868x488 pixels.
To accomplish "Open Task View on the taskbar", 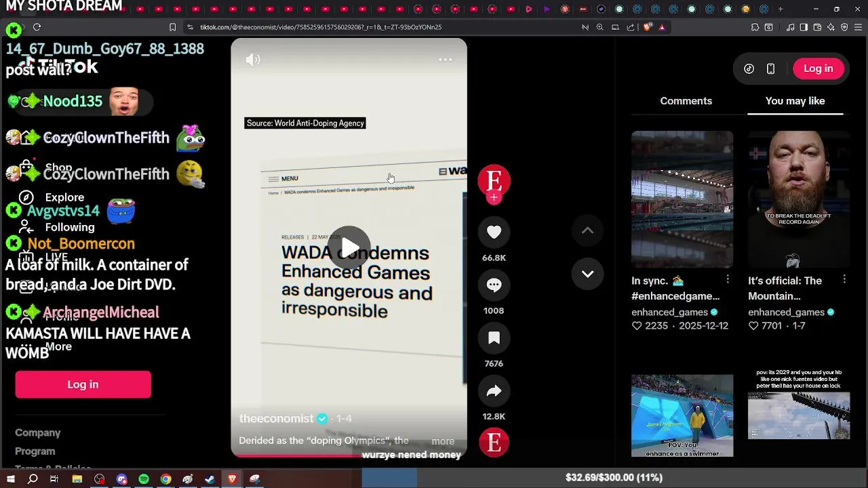I will tap(54, 479).
